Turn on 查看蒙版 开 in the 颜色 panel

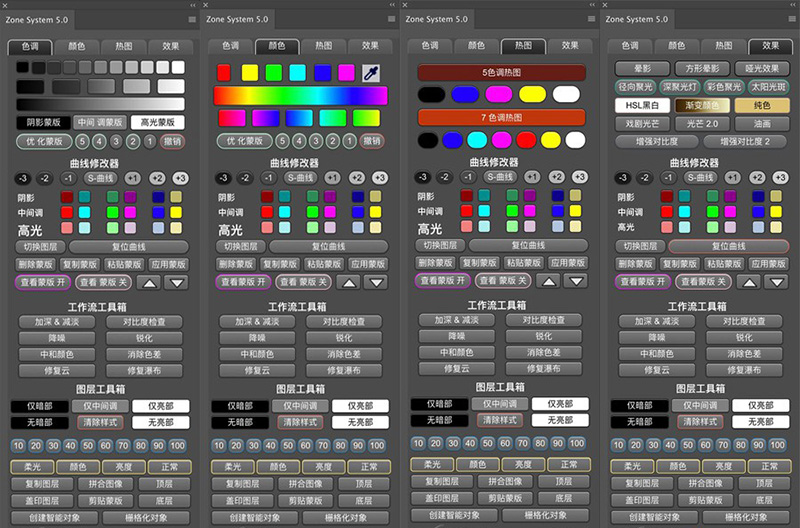tap(243, 282)
